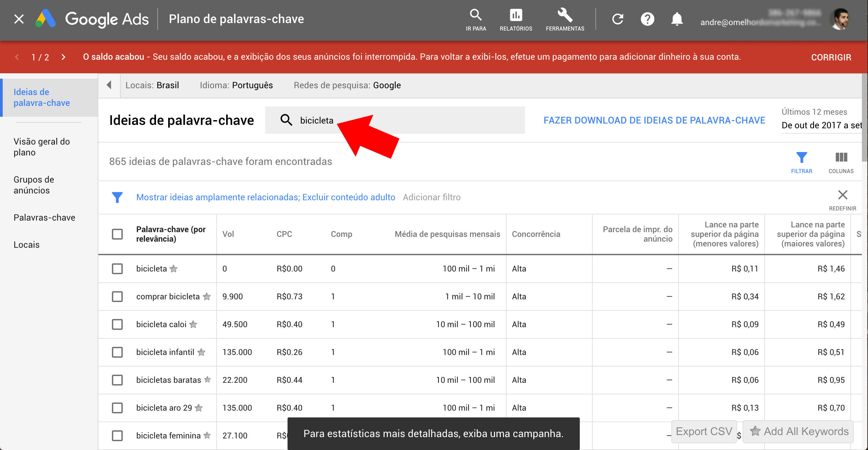The height and width of the screenshot is (450, 868).
Task: Open the help question mark icon
Action: pos(647,19)
